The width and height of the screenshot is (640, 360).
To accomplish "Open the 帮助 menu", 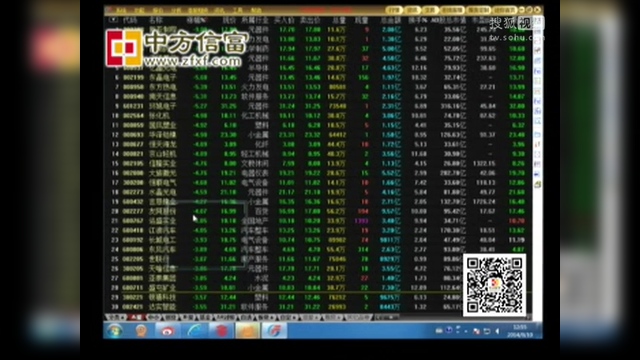I will point(256,10).
